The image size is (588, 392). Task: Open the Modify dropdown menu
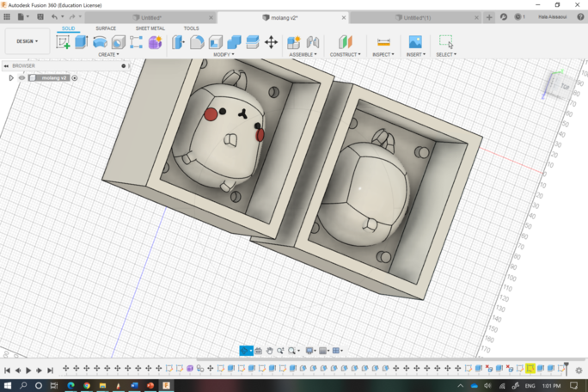[x=224, y=55]
